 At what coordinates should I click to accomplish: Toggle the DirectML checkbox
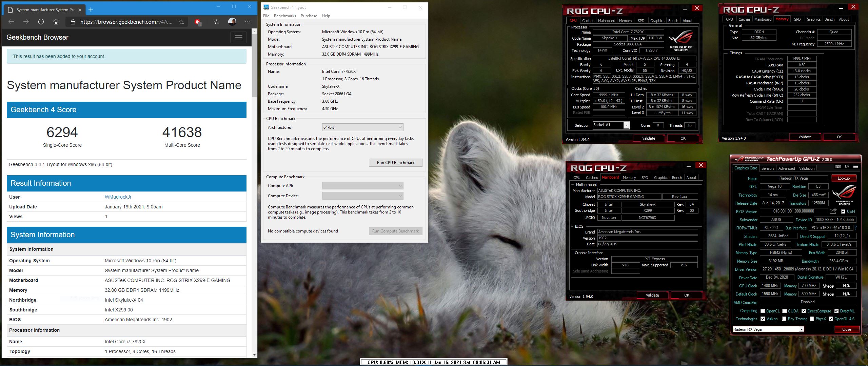coord(836,311)
